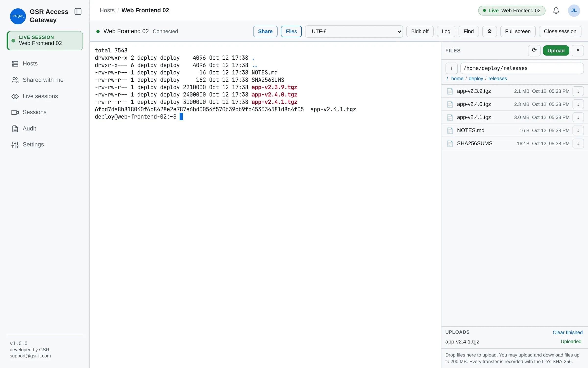Select the NOTES.md file row name
The height and width of the screenshot is (368, 588).
coord(470,130)
